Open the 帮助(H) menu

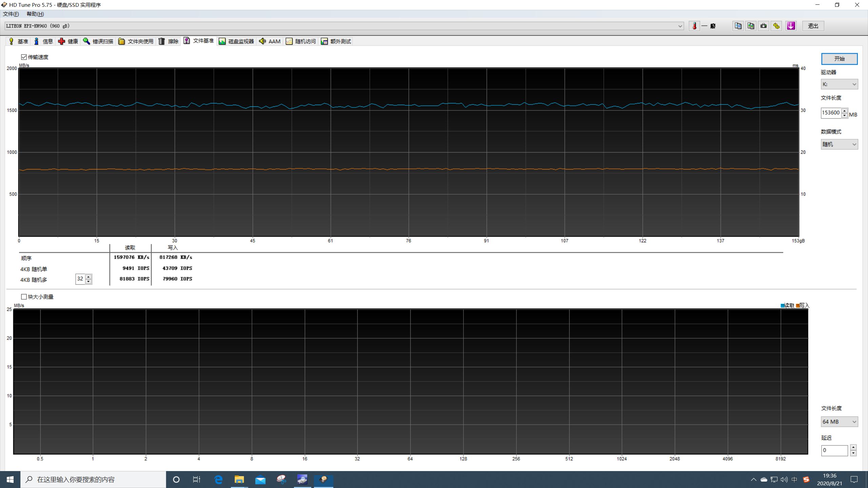[x=35, y=14]
